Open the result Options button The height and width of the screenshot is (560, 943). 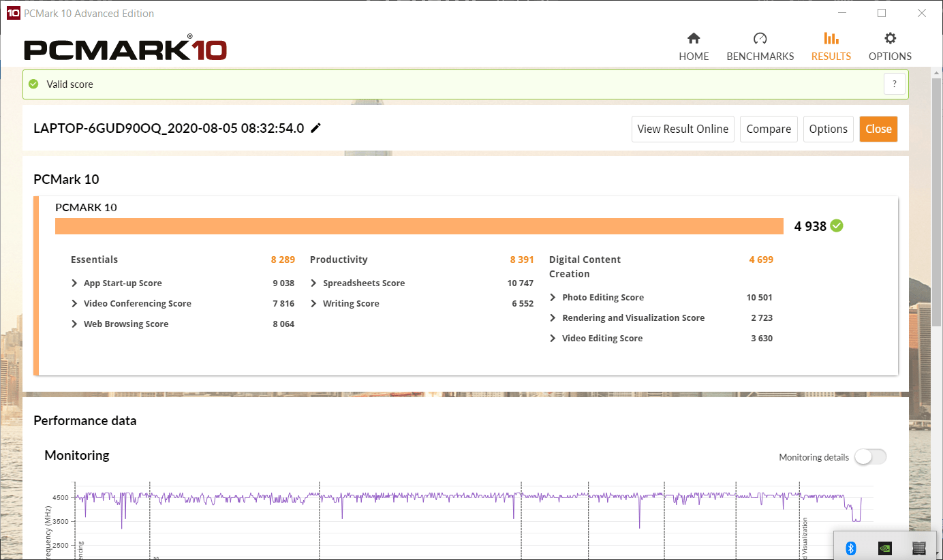click(x=828, y=129)
